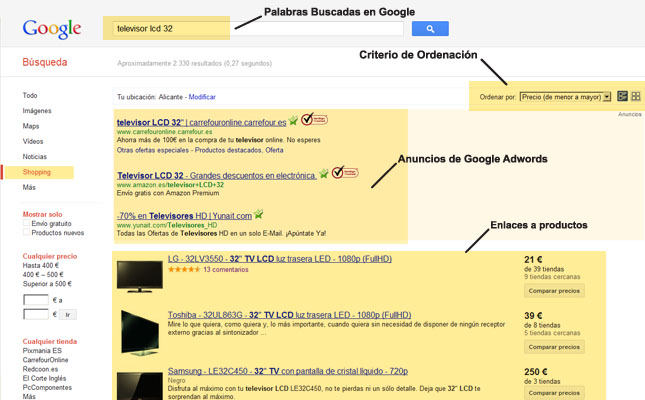Click the search box with televisor lcd 32
Screen dimensions: 645x400
pos(258,29)
